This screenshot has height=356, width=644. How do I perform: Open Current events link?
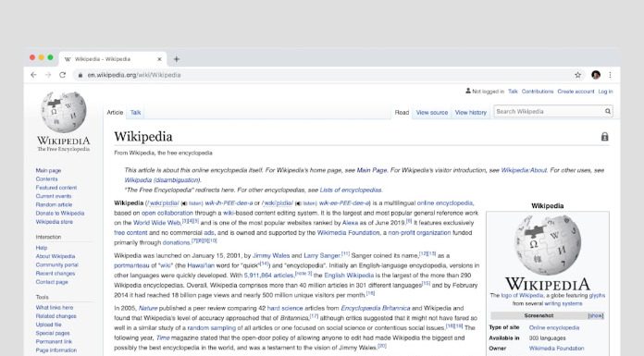click(54, 196)
